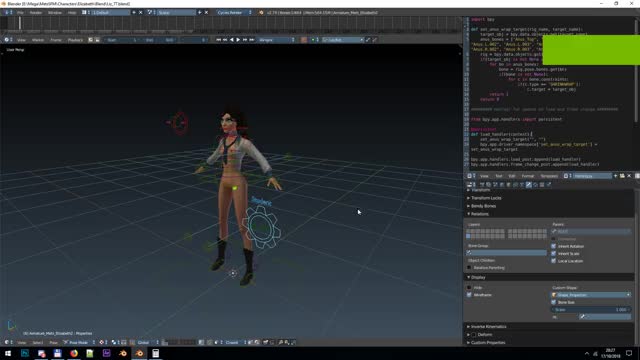Click the Scale value field under Custom Shape
Viewport: 640px width, 360px height.
(591, 309)
